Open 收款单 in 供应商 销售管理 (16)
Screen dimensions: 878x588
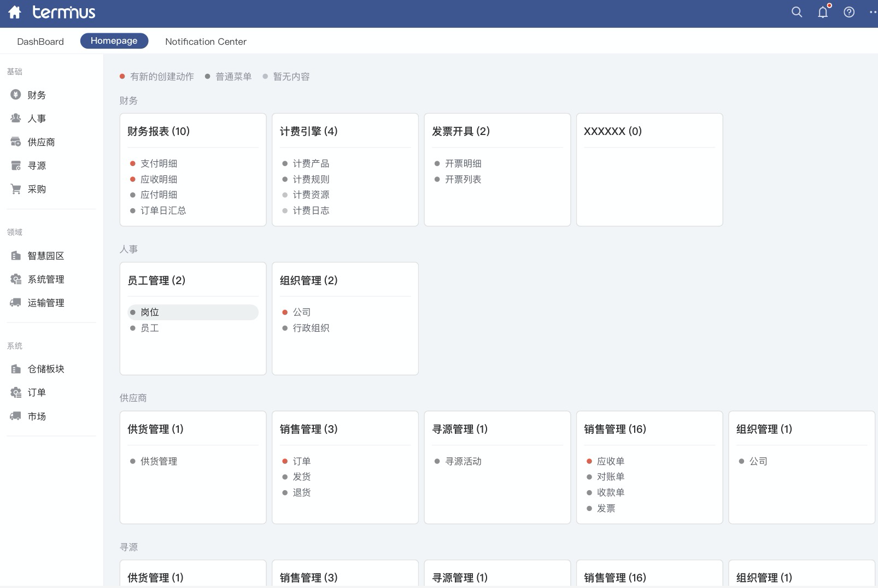point(611,492)
